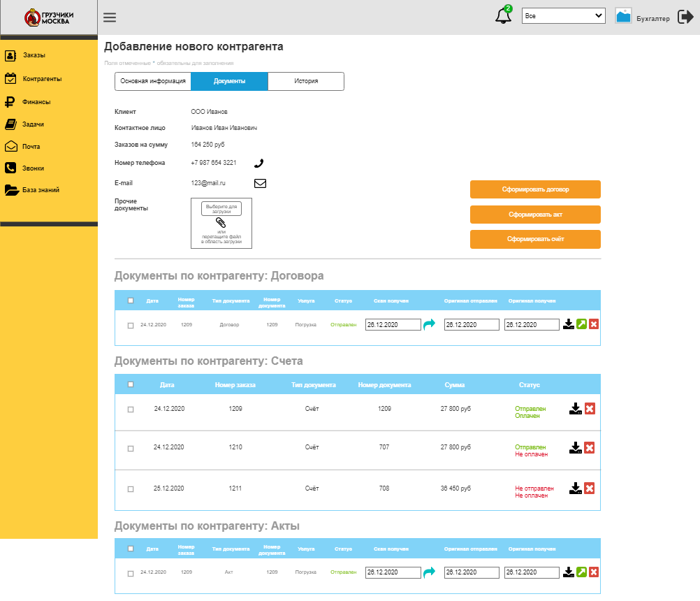Click the Сформировать договор button
700x601 pixels.
tap(535, 189)
